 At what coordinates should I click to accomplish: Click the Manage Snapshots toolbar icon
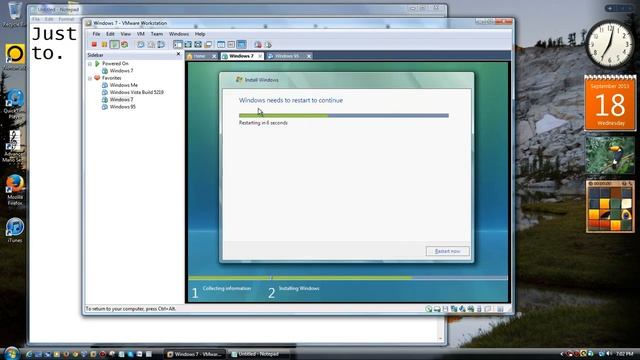pyautogui.click(x=161, y=44)
